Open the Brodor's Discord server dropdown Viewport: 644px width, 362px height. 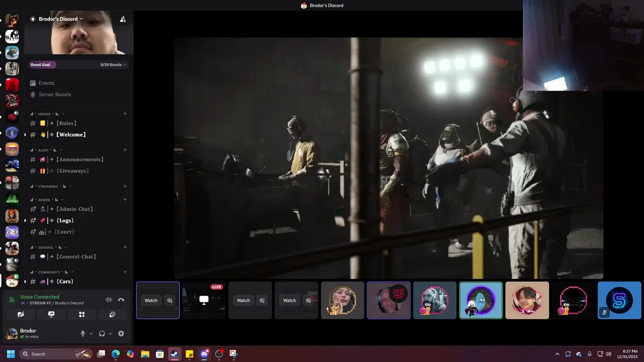coord(61,19)
